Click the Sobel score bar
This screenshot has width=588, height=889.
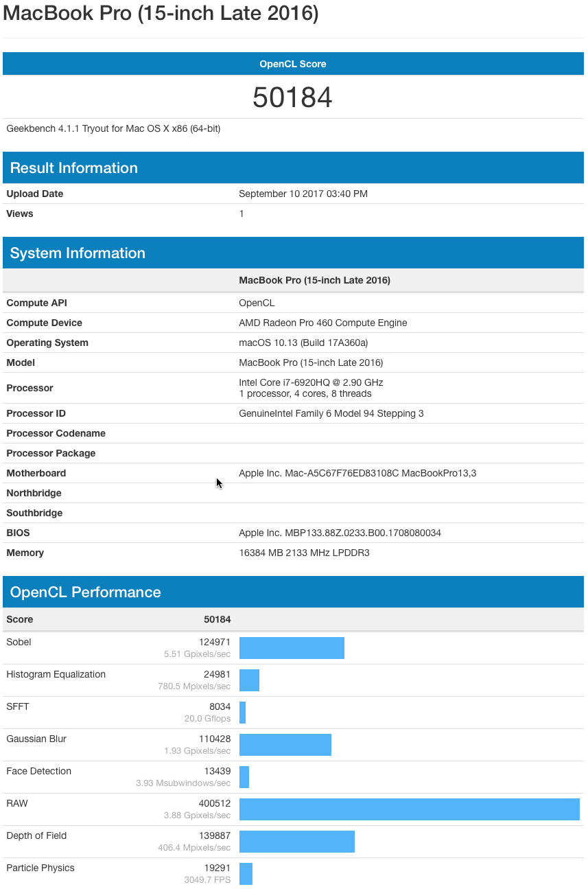(292, 648)
